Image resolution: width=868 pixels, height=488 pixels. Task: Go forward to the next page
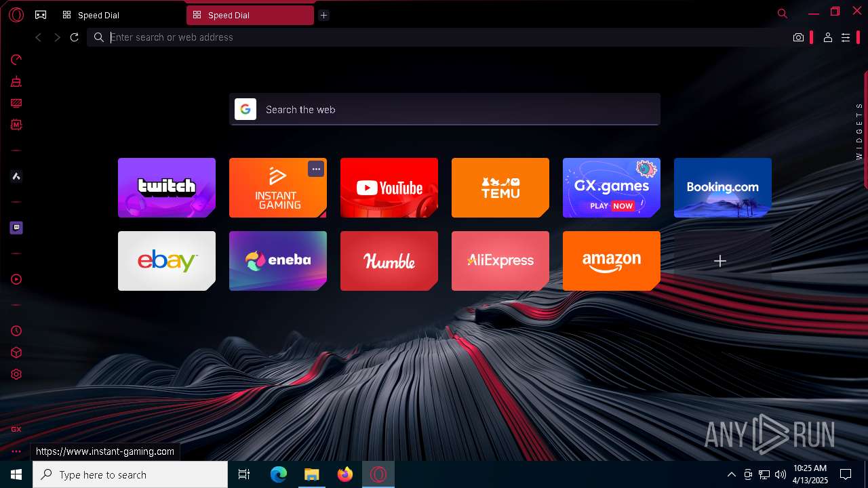(x=57, y=37)
